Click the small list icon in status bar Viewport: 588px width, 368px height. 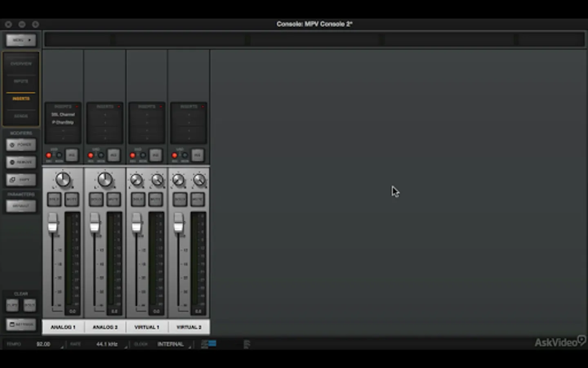pyautogui.click(x=247, y=344)
